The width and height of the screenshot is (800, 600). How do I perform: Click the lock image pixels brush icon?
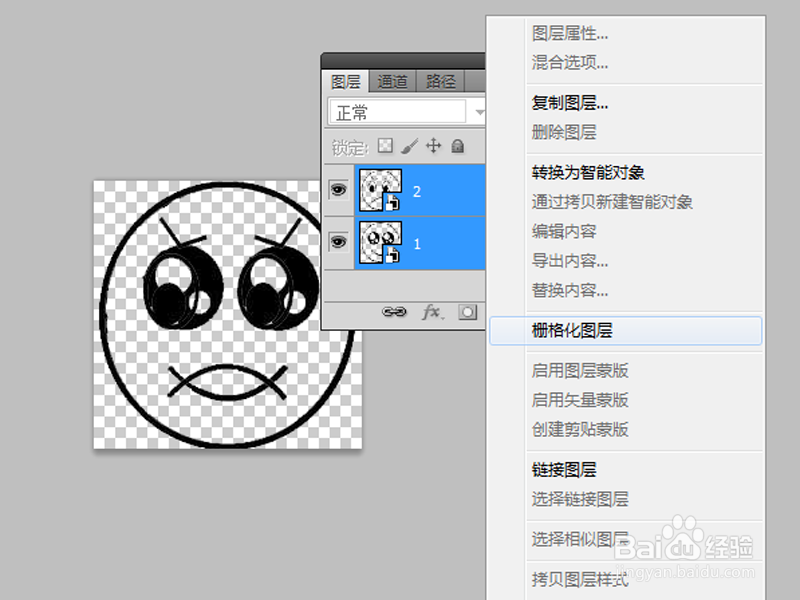[410, 146]
